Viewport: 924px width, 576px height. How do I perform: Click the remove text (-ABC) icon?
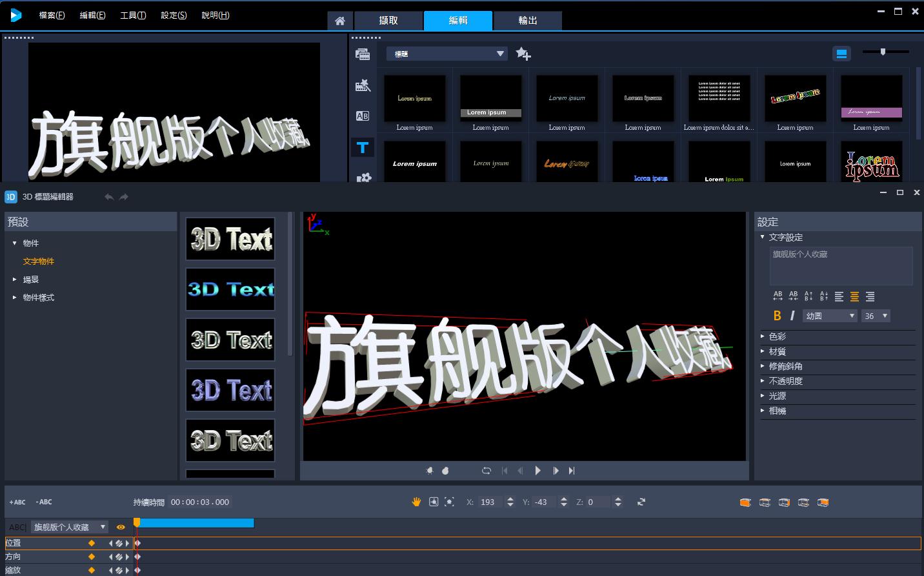click(44, 502)
